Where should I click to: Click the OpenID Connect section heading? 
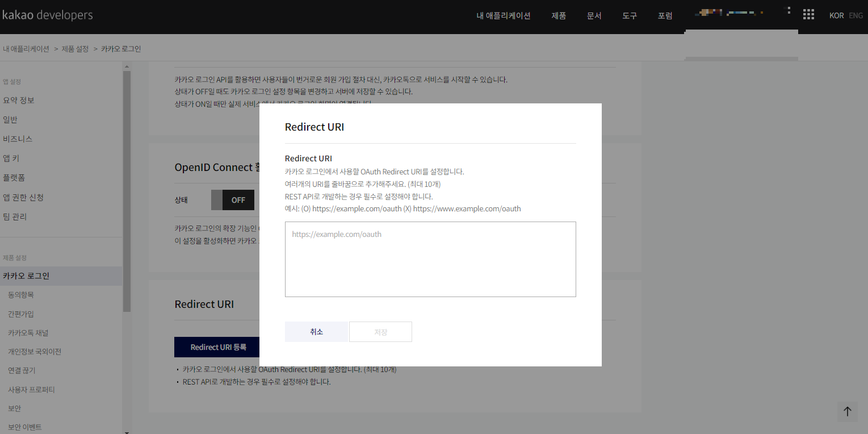pos(217,167)
